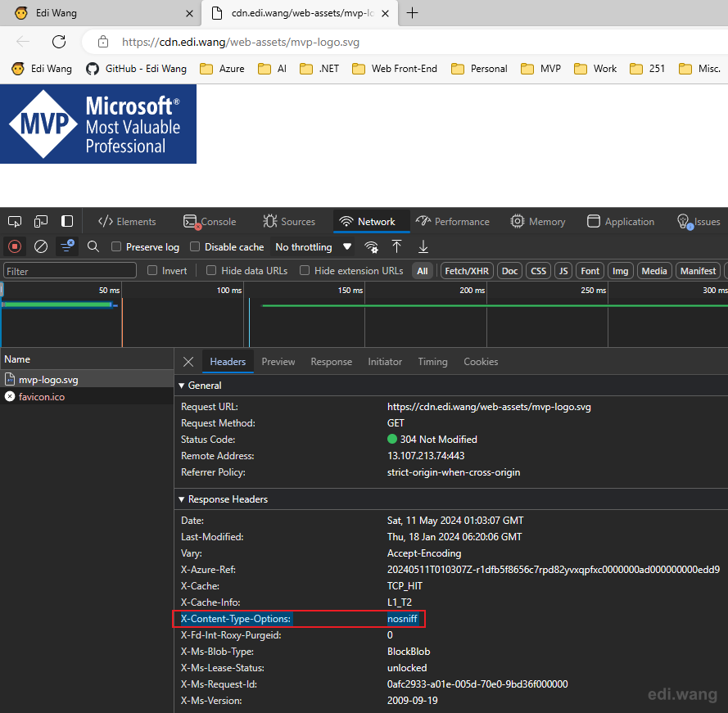Open the Misc. bookmarks folder
Screen dimensions: 728x713
pyautogui.click(x=700, y=69)
